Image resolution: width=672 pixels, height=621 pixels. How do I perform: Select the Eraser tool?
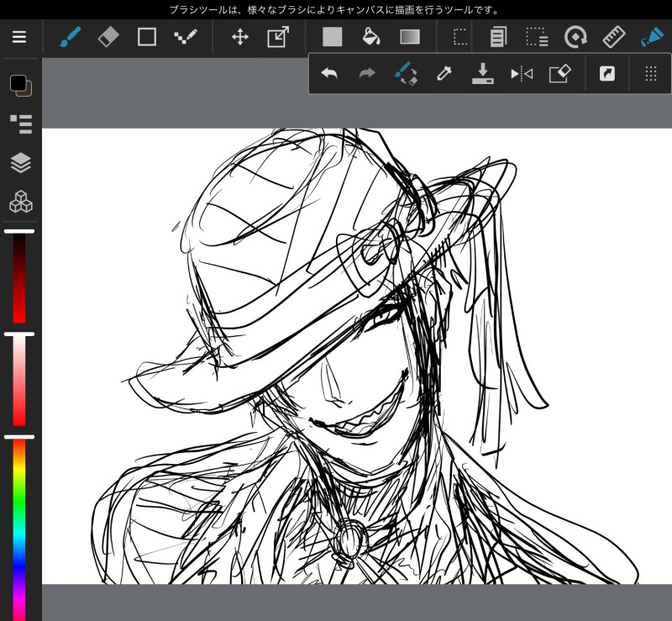tap(108, 37)
